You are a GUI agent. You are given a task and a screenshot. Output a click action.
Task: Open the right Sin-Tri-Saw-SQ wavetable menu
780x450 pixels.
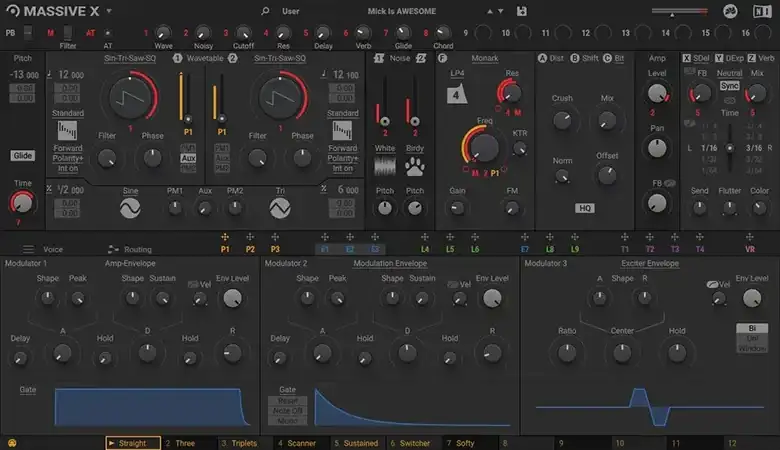(280, 58)
